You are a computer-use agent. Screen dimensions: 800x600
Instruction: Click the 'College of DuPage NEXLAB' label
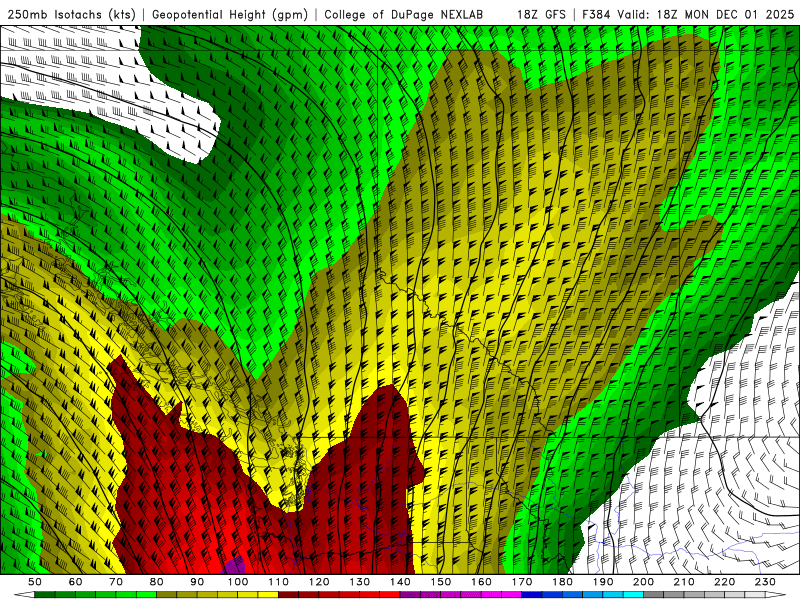(x=404, y=14)
